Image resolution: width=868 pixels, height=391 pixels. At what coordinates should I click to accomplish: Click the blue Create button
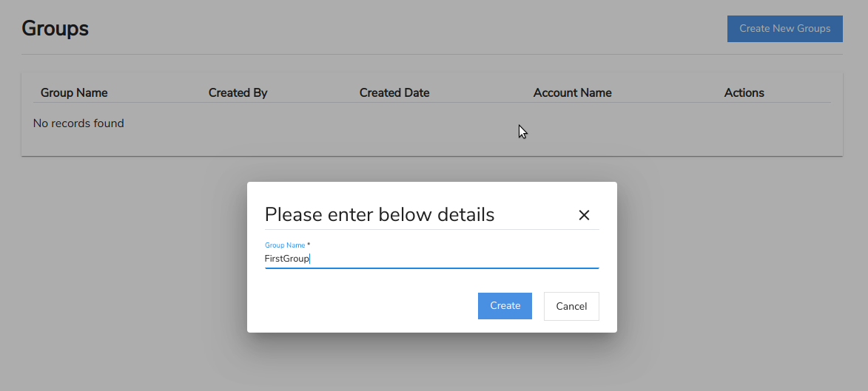pyautogui.click(x=505, y=306)
